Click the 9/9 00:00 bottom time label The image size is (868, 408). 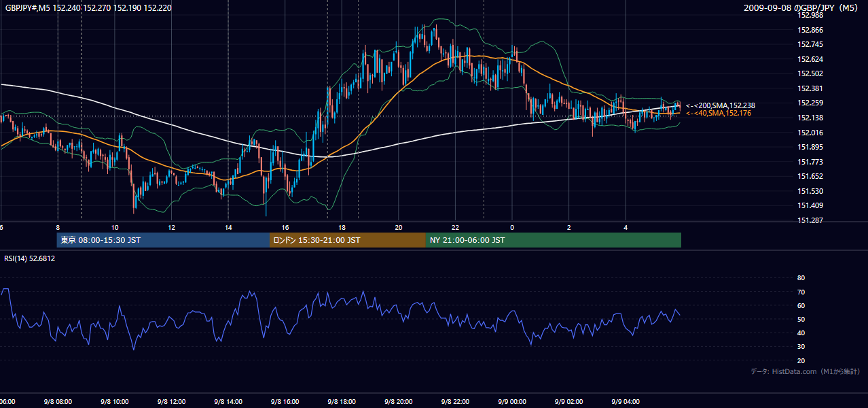[x=512, y=402]
